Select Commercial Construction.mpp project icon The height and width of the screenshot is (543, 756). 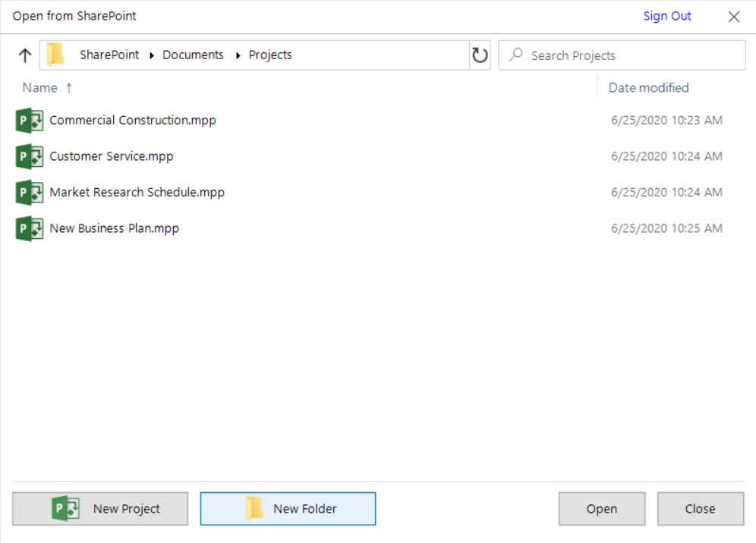pyautogui.click(x=30, y=121)
